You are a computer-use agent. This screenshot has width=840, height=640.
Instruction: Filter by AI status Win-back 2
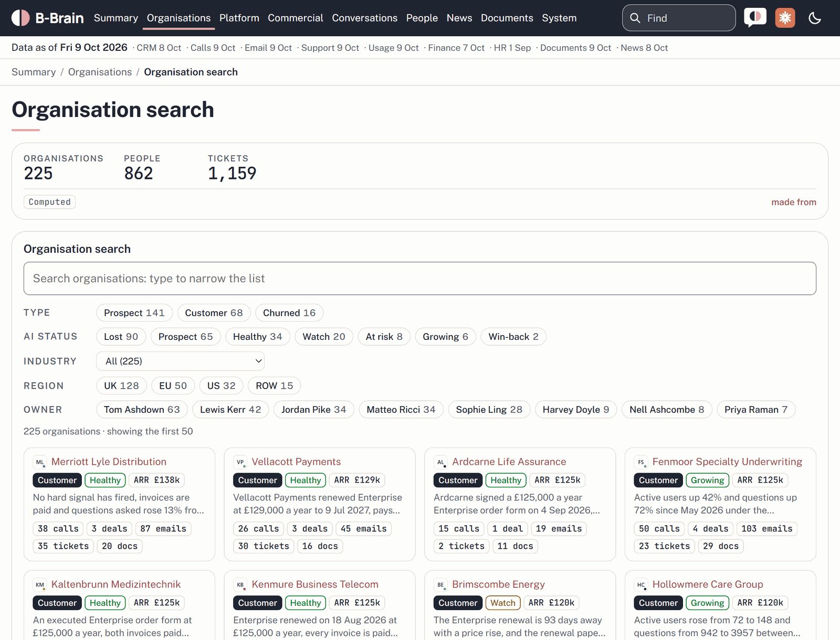point(513,337)
